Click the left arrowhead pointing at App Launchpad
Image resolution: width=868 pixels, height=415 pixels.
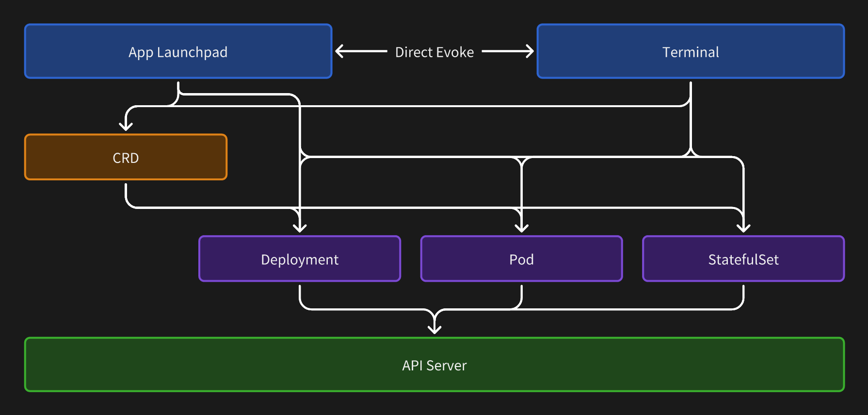click(339, 51)
